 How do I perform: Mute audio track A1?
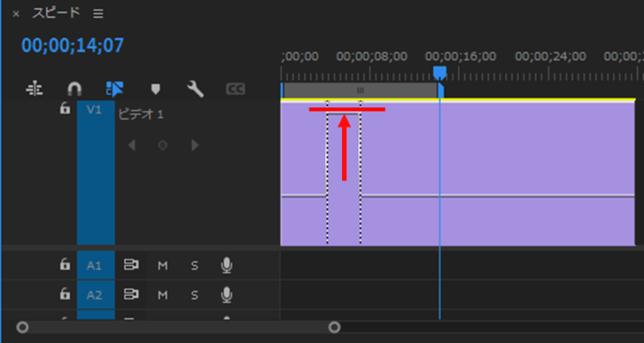click(163, 266)
